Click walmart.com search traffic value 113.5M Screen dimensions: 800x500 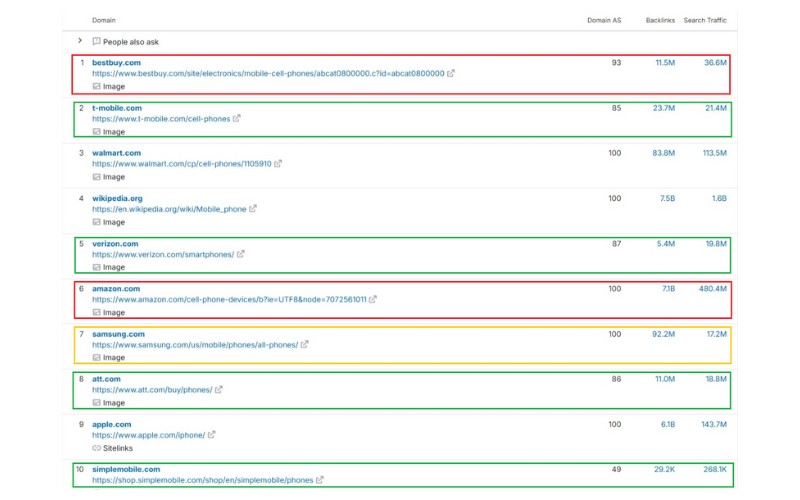pos(715,153)
